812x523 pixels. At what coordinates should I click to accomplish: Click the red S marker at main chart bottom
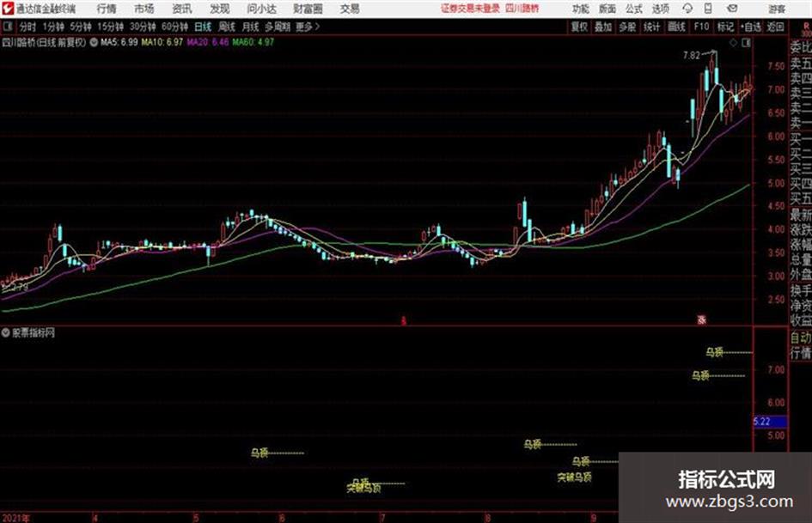pyautogui.click(x=403, y=321)
